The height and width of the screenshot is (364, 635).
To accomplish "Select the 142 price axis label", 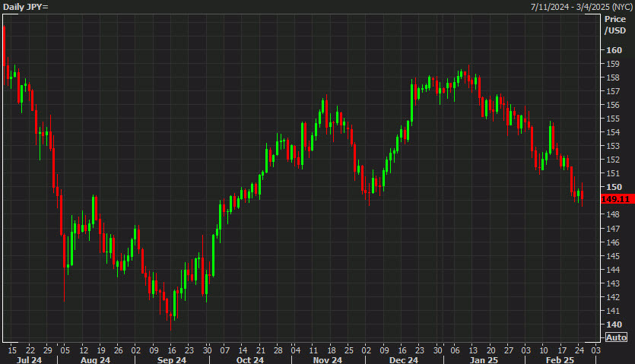I will [x=613, y=297].
